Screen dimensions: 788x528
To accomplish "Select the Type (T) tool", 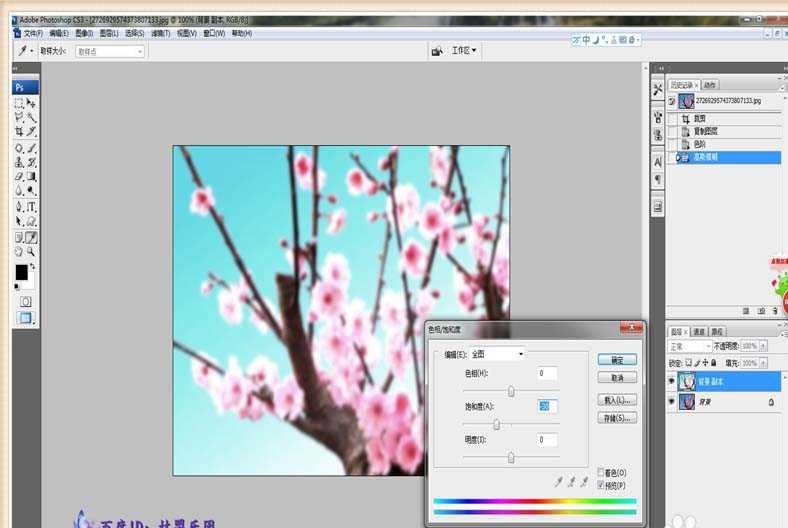I will pos(32,206).
